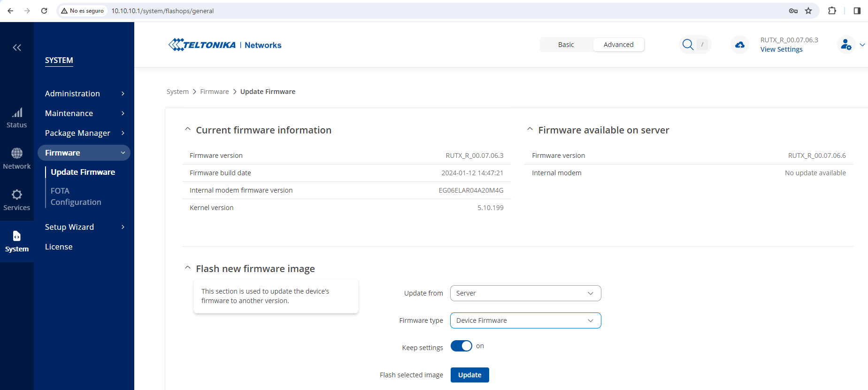This screenshot has width=868, height=390.
Task: Switch to Advanced mode
Action: 618,45
